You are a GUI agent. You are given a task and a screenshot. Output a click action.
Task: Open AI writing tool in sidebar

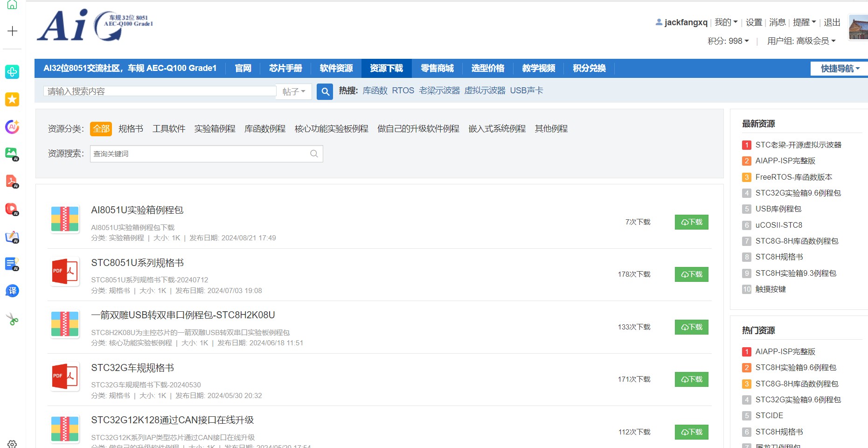coord(12,237)
